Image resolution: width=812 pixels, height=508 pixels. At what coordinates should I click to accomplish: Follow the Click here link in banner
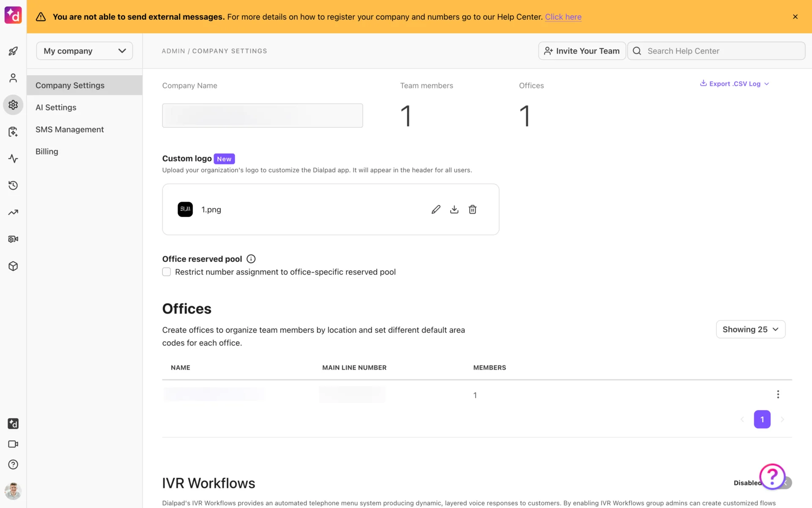(x=563, y=17)
